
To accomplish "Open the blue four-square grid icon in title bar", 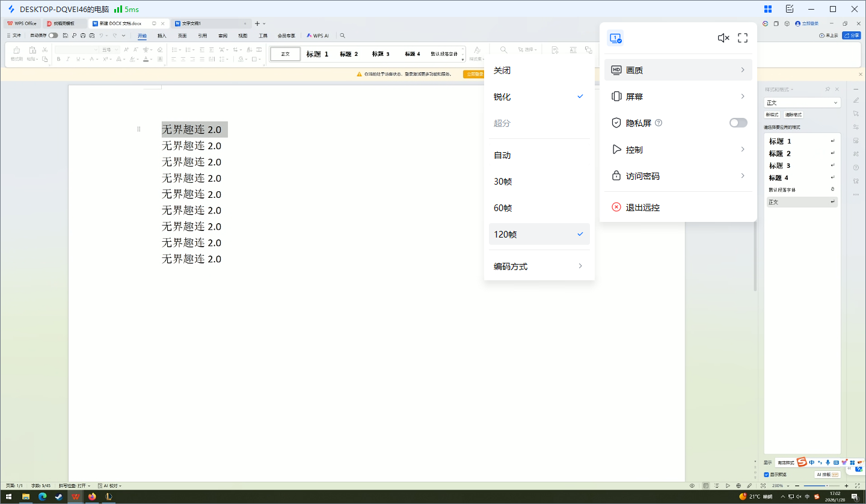I will click(x=768, y=9).
